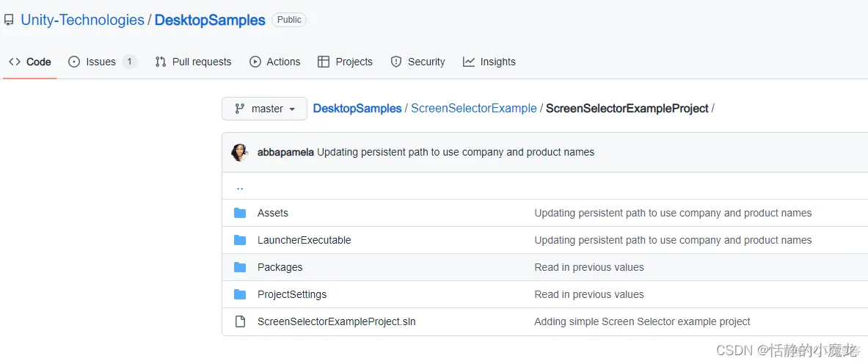Click the Security shield icon
The height and width of the screenshot is (364, 868).
[x=395, y=62]
